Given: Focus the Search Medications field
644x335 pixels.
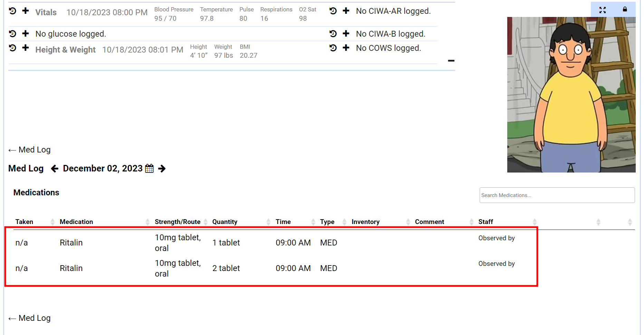Looking at the screenshot, I should (557, 195).
